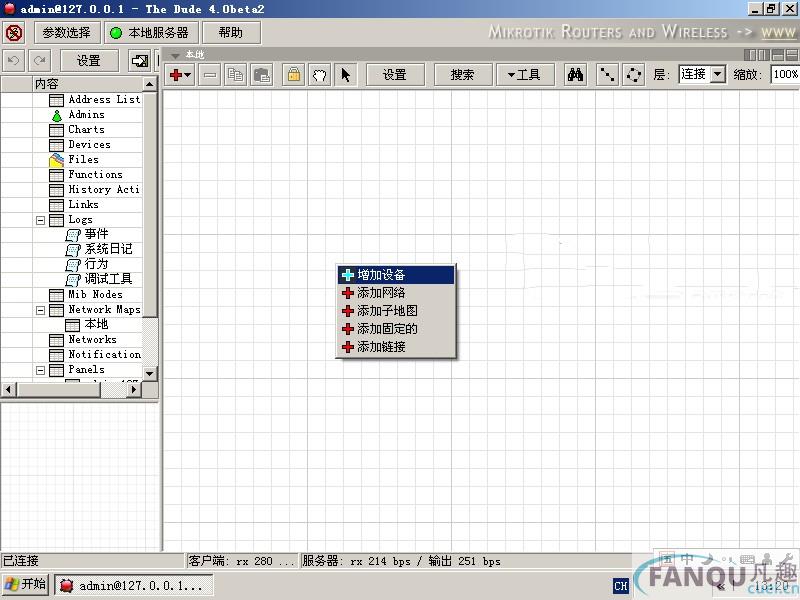800x600 pixels.
Task: Click the export arrow icon beside left 设置
Action: pyautogui.click(x=139, y=61)
